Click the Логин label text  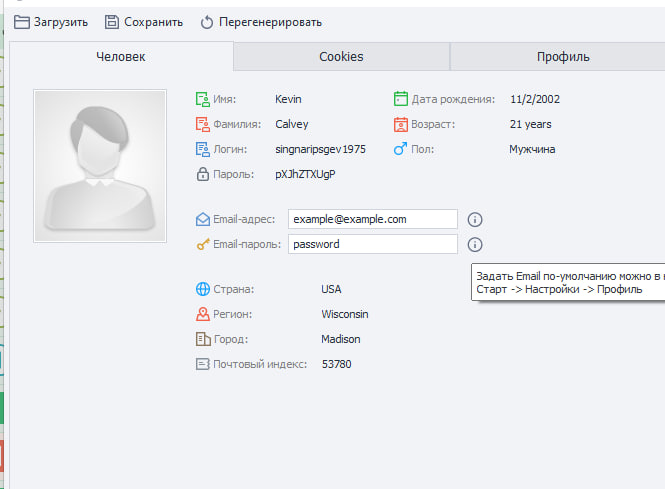tap(230, 149)
